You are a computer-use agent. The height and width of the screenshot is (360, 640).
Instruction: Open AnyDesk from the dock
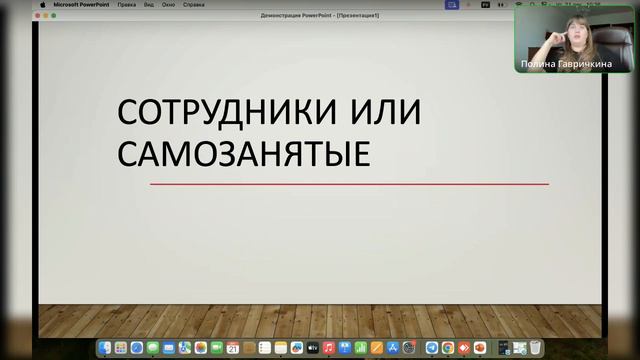pos(464,348)
